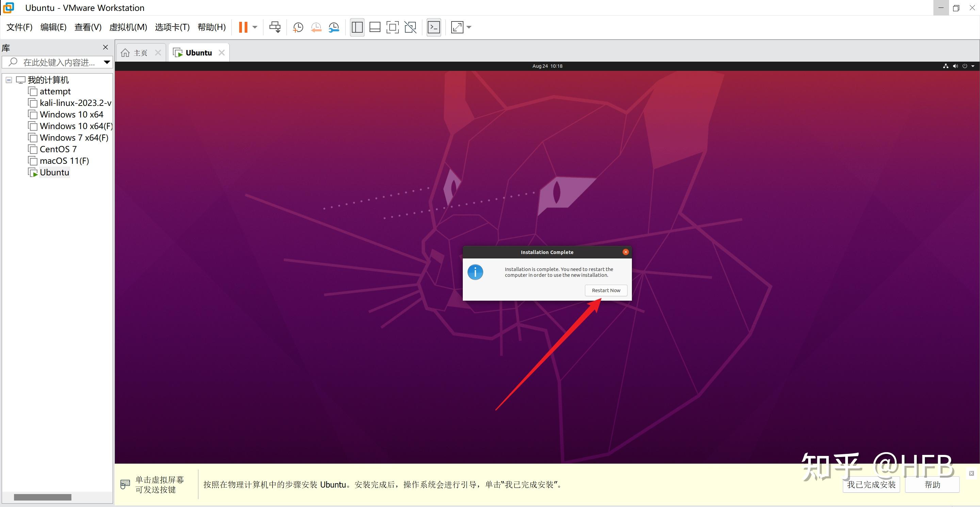The height and width of the screenshot is (507, 980).
Task: Switch to the 主页 tab
Action: tap(141, 52)
